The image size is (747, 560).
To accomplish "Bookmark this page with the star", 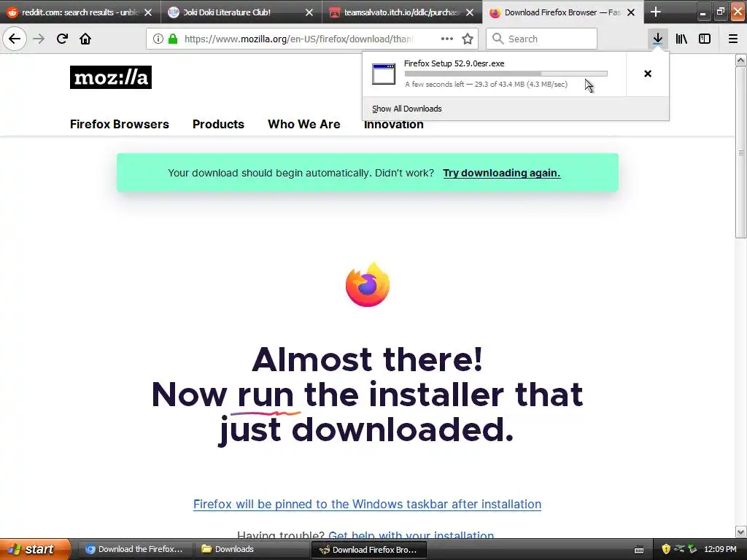I will pos(468,39).
